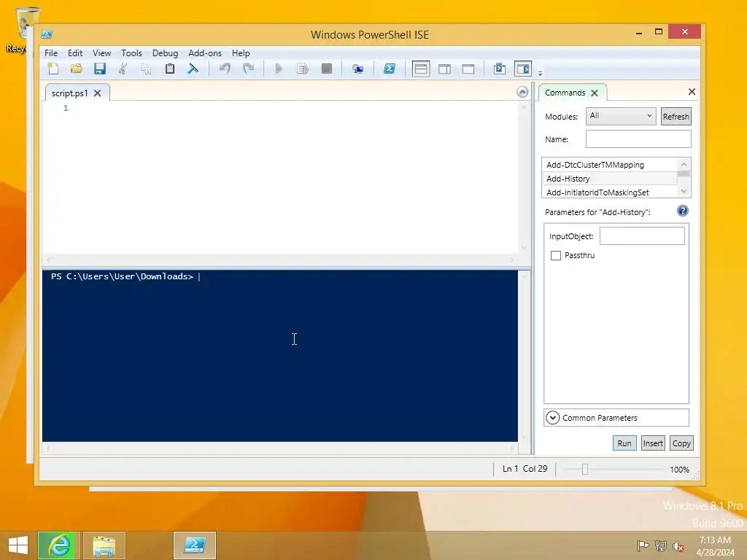Create a new script with New icon
Viewport: 747px width, 560px height.
[x=53, y=69]
